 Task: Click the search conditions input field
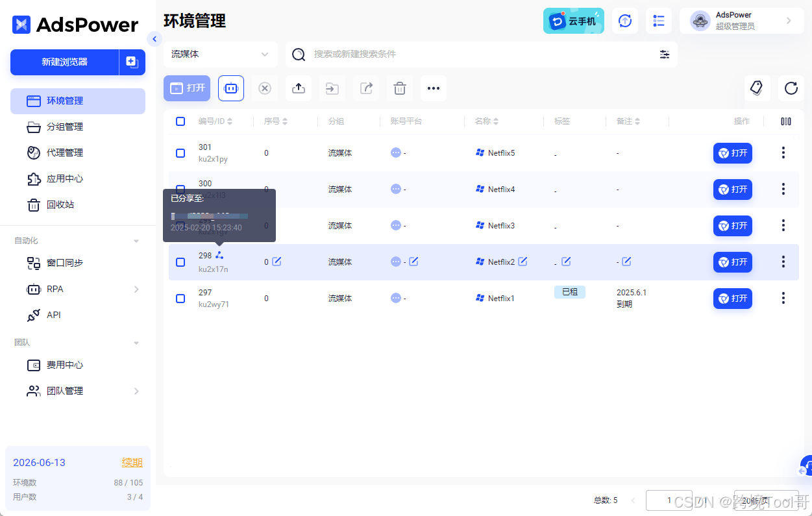click(480, 55)
